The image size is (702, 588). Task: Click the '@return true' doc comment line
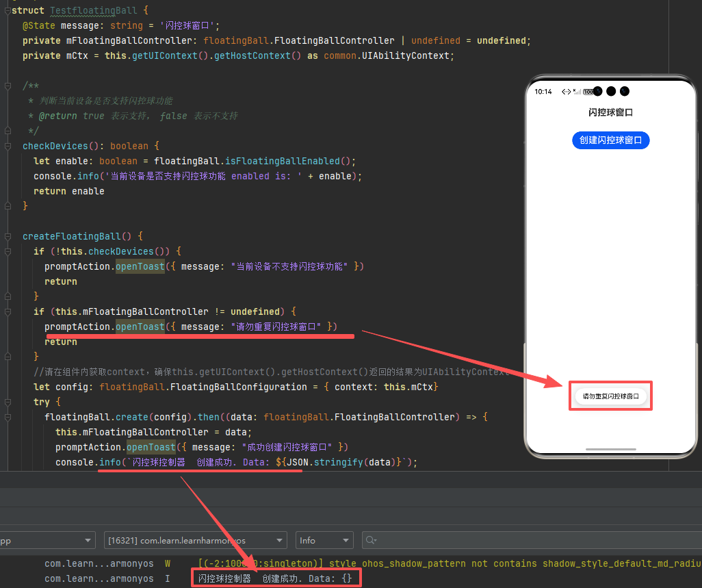tap(133, 116)
